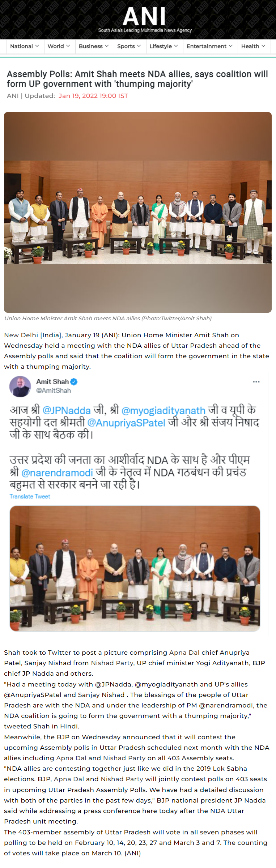Open the Lifestyle navigation menu
The width and height of the screenshot is (276, 868).
(x=164, y=46)
